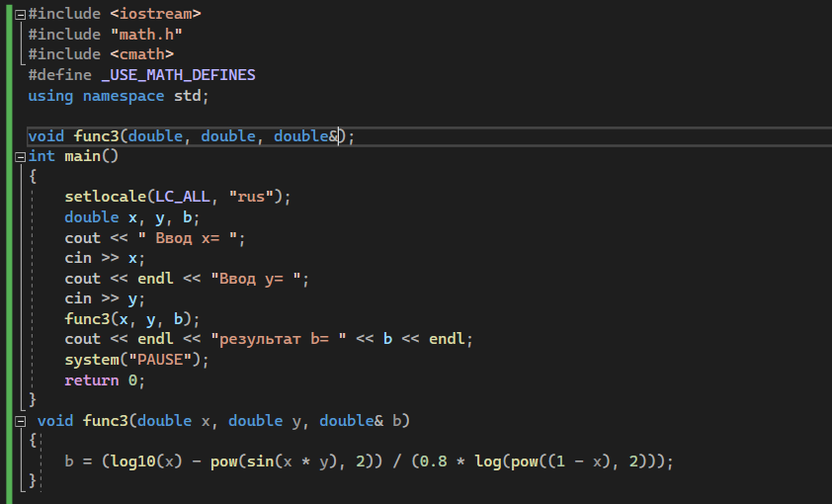The image size is (832, 504).
Task: Collapse the func3 definition fold marker
Action: [x=20, y=422]
